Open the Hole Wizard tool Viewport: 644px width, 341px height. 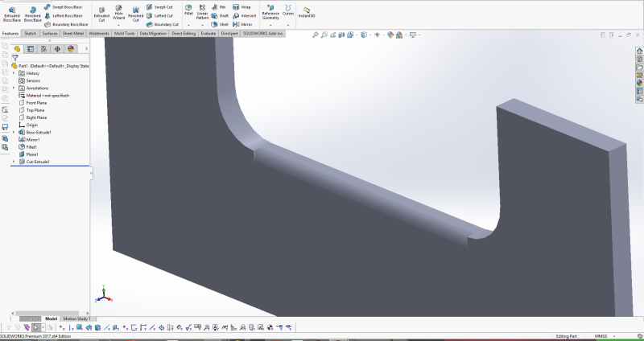point(118,12)
